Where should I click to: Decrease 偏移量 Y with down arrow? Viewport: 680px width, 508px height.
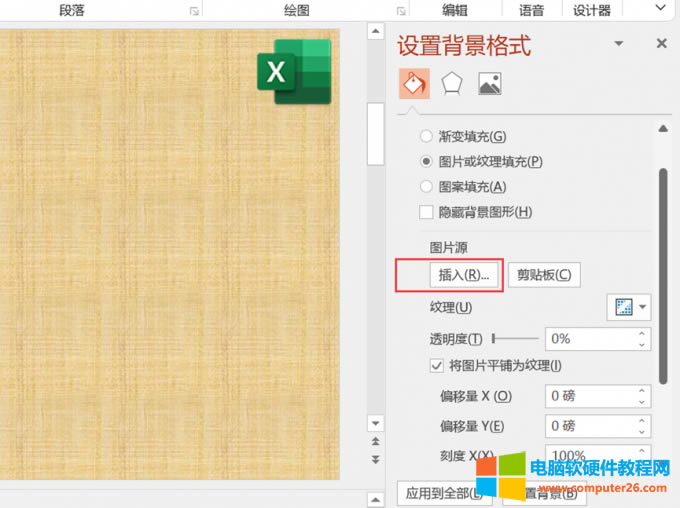642,432
